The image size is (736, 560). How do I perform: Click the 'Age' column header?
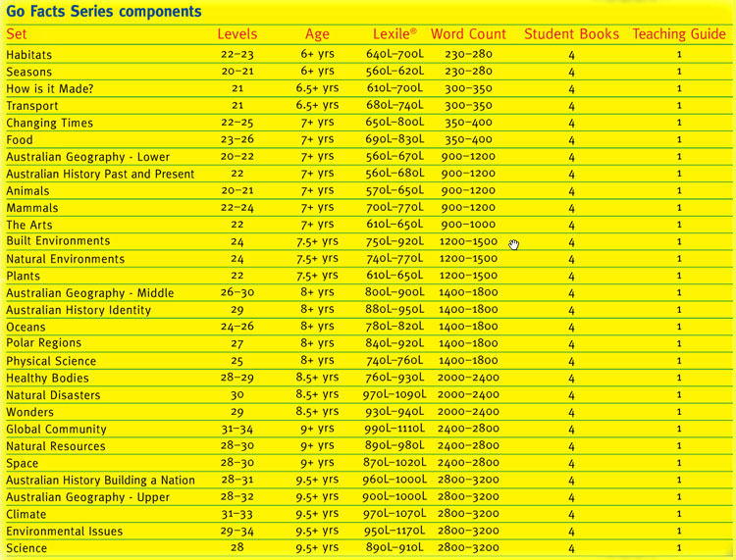point(317,34)
